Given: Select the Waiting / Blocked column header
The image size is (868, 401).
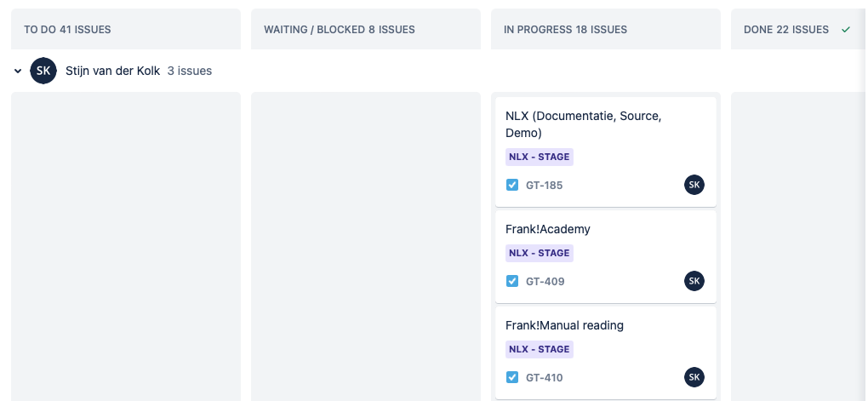Looking at the screenshot, I should [340, 30].
